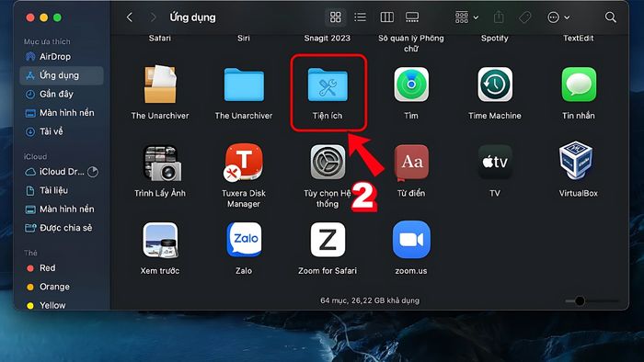644x362 pixels.
Task: Launch Zoom for Safari
Action: [x=328, y=240]
